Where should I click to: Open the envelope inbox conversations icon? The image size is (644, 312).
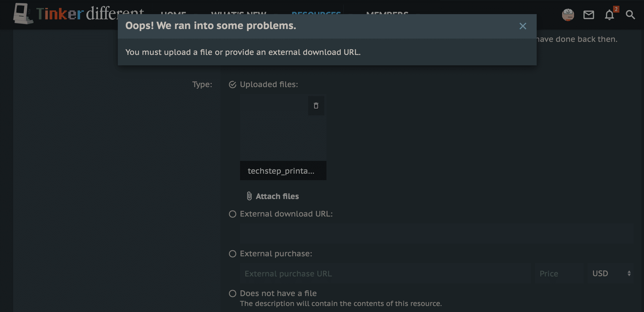coord(589,15)
